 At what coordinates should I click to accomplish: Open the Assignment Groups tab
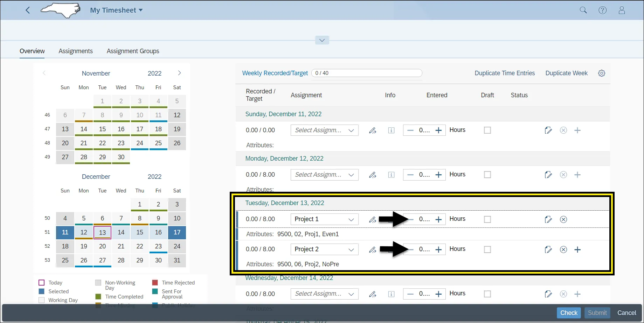[133, 51]
